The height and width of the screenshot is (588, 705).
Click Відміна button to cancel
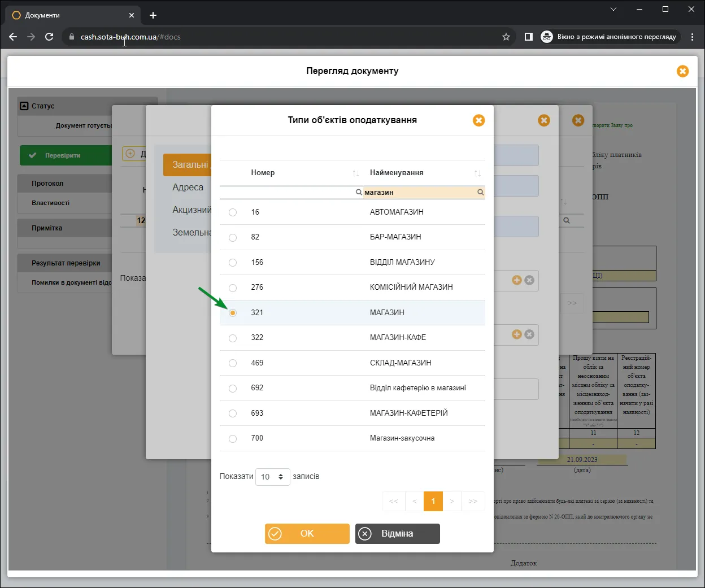[398, 534]
